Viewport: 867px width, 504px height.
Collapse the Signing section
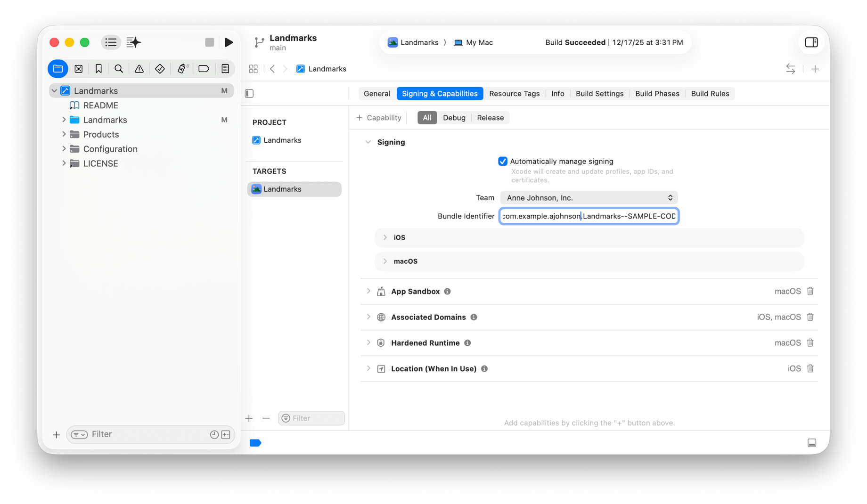point(368,142)
